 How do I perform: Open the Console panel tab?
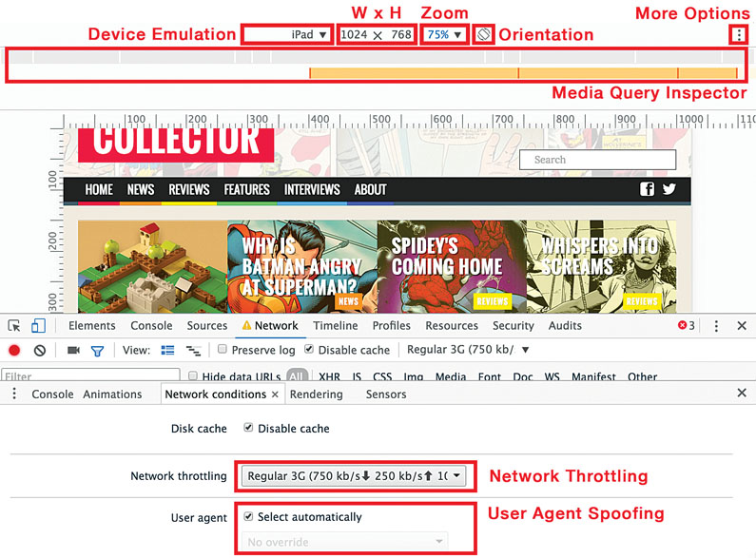[151, 326]
